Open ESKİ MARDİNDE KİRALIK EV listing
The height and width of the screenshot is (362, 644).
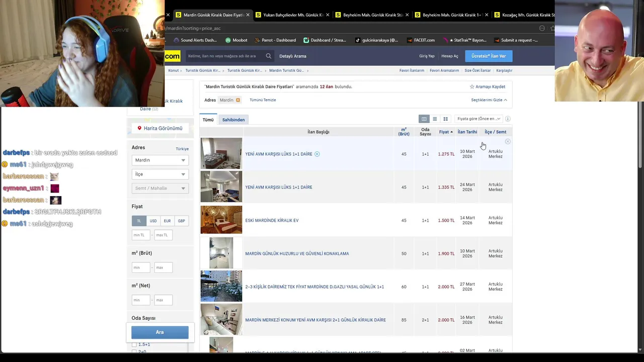[x=272, y=220]
